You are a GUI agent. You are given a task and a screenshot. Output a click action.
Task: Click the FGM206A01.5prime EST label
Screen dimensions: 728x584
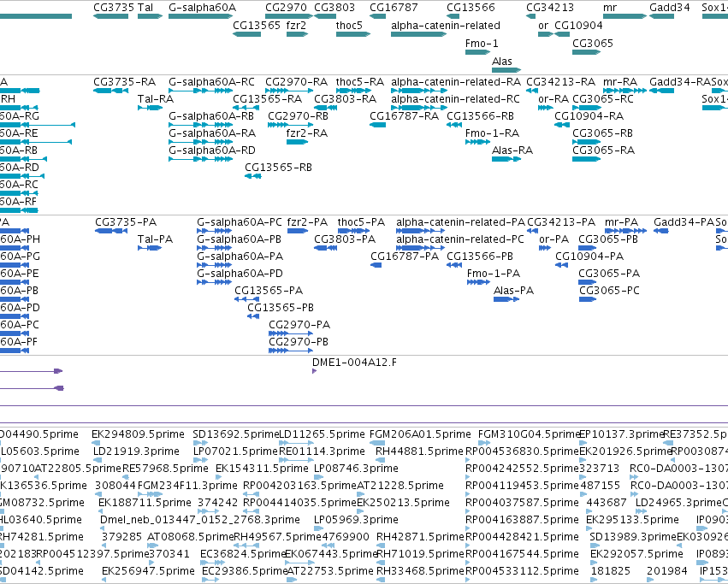point(420,434)
